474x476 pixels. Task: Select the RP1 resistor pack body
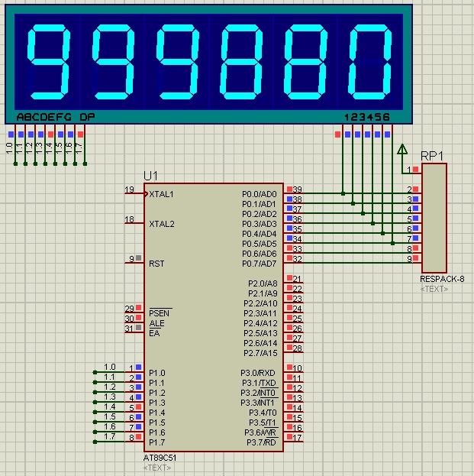[434, 218]
